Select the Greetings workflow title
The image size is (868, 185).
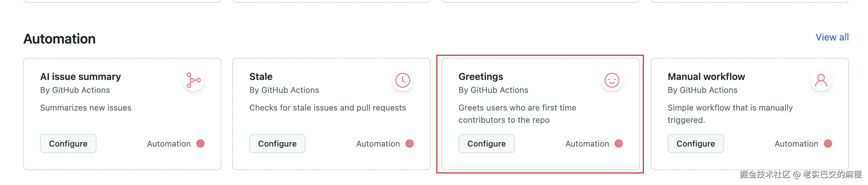tap(481, 77)
